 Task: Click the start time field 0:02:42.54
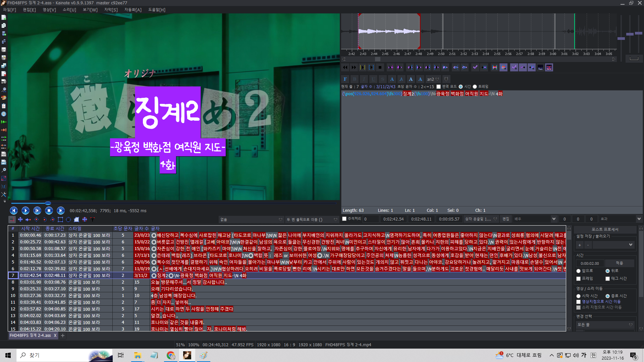point(393,219)
